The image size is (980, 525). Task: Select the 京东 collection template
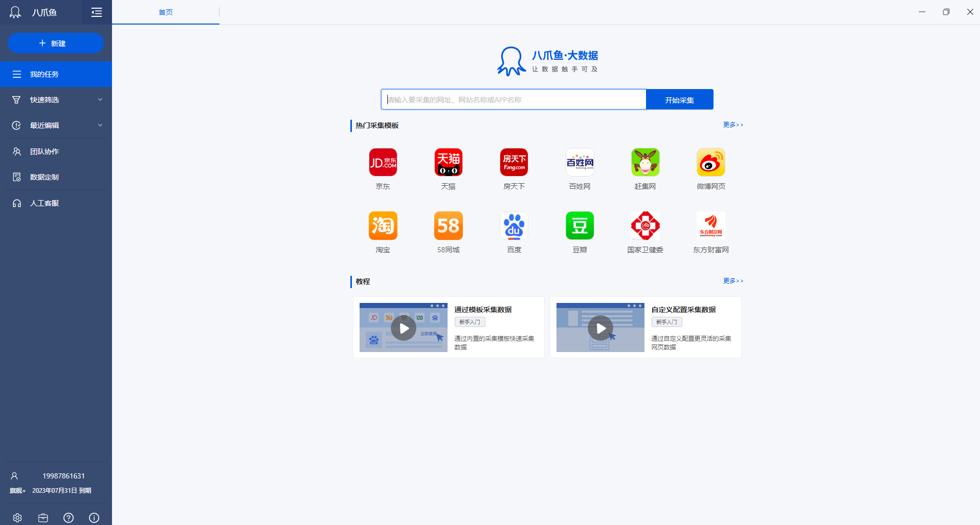tap(383, 169)
